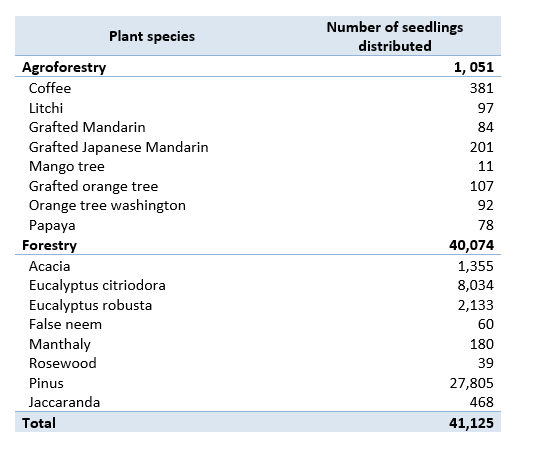The image size is (550, 454).
Task: Click the Jaccaranda row label
Action: pos(65,402)
